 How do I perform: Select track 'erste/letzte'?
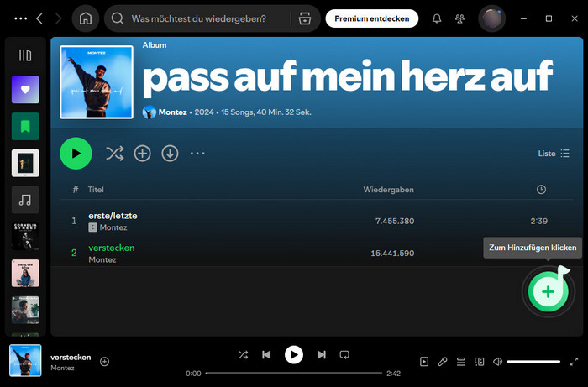point(113,216)
